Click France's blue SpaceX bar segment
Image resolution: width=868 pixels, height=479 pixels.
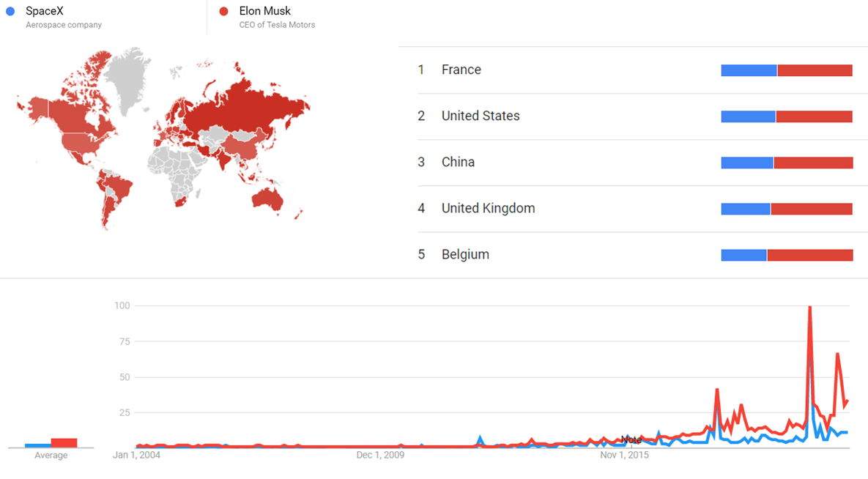pos(749,70)
